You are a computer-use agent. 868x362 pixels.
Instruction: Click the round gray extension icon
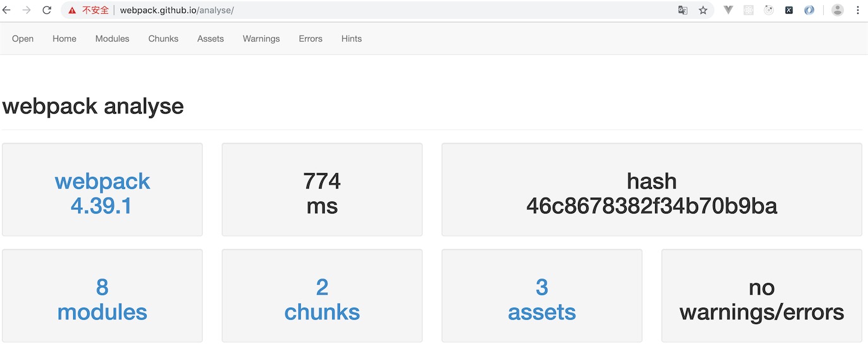pos(769,10)
